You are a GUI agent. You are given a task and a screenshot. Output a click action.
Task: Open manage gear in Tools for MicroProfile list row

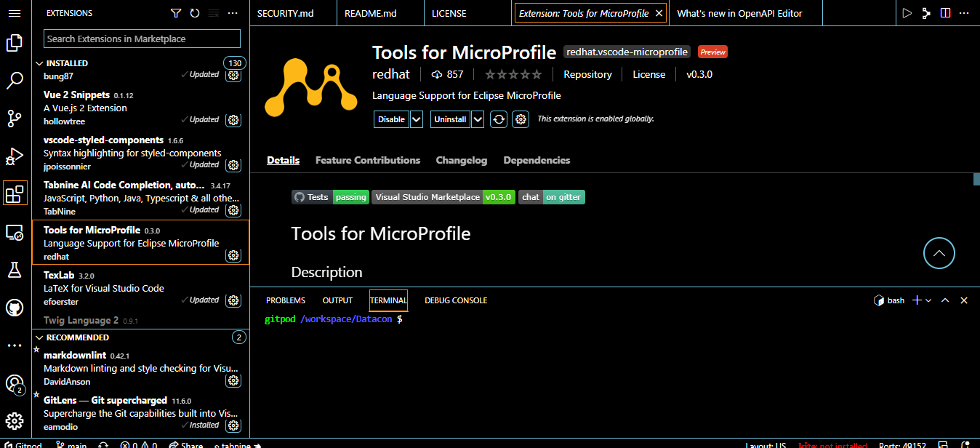[x=233, y=255]
